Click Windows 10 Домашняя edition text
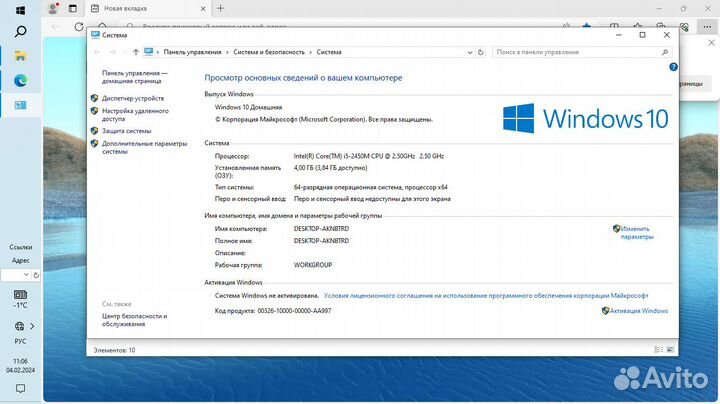The width and height of the screenshot is (720, 404). coord(248,107)
